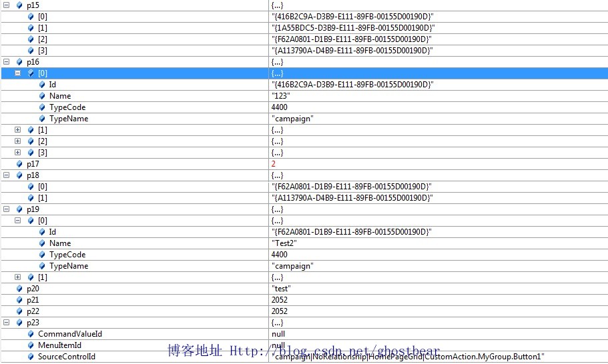Image resolution: width=608 pixels, height=364 pixels.
Task: Click the diamond icon beside p20
Action: [19, 289]
